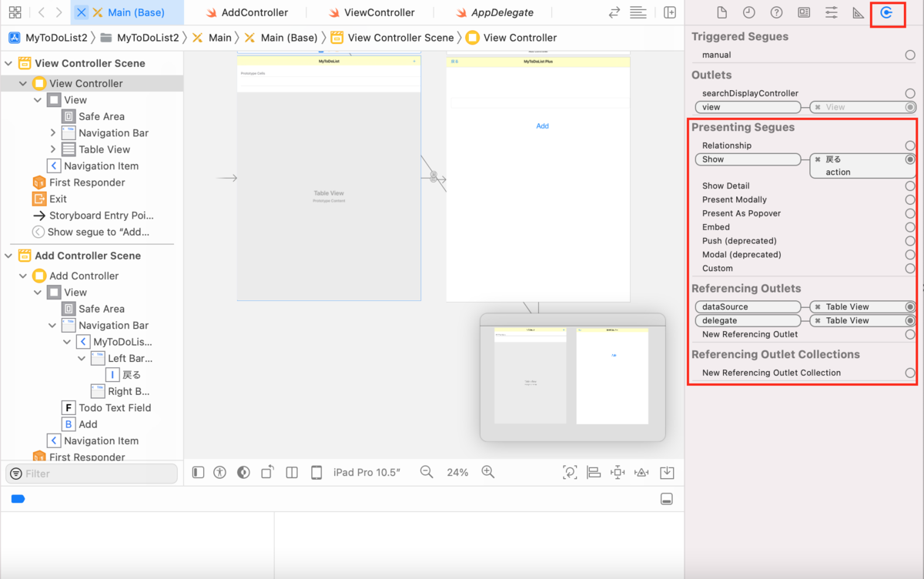
Task: Collapse the MyToDoLis... navigation item triangle
Action: 67,342
